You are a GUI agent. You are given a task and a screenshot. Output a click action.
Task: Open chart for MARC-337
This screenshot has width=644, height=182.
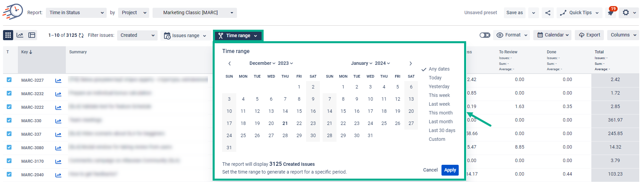point(58,134)
